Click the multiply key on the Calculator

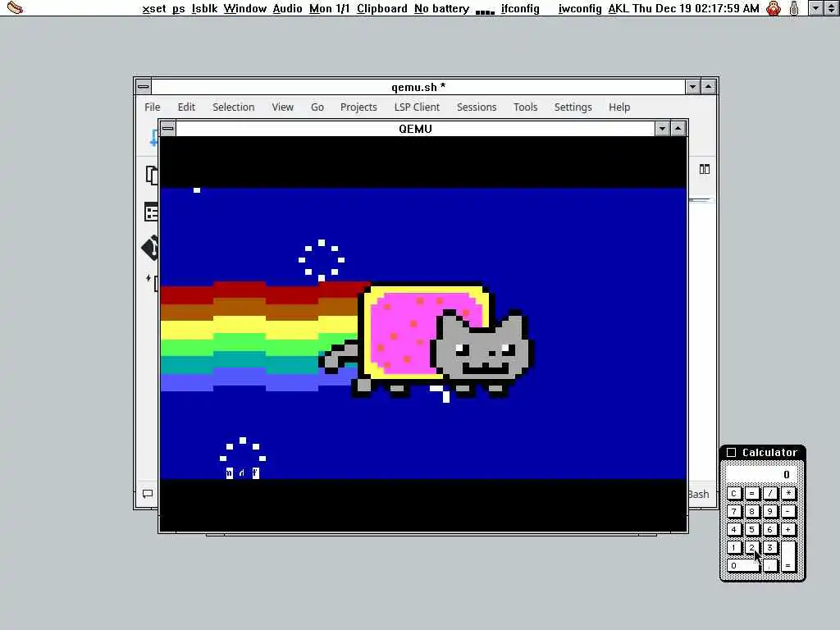tap(788, 493)
